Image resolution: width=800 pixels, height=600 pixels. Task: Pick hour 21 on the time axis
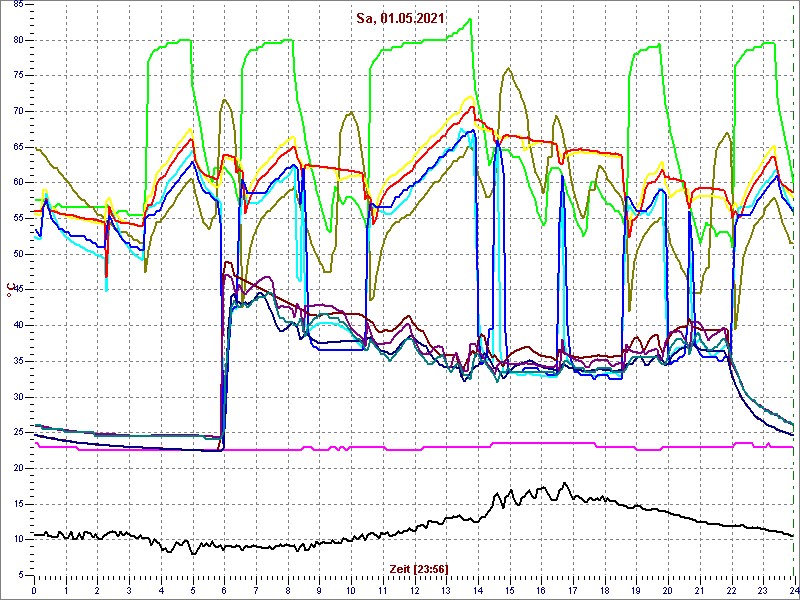coord(699,590)
